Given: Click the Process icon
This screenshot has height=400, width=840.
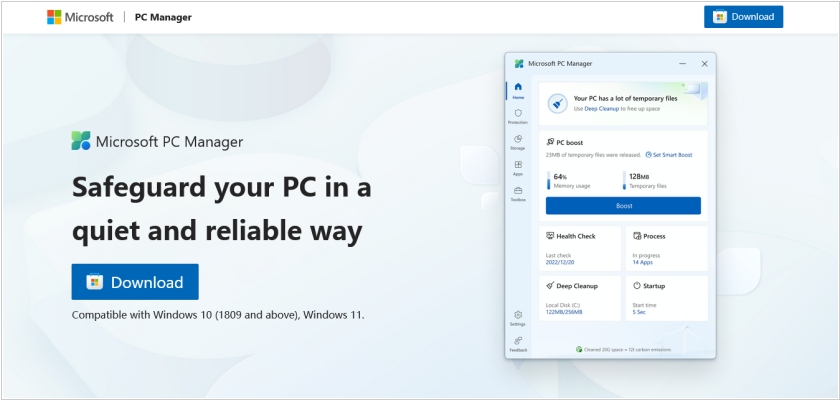Looking at the screenshot, I should click(637, 236).
